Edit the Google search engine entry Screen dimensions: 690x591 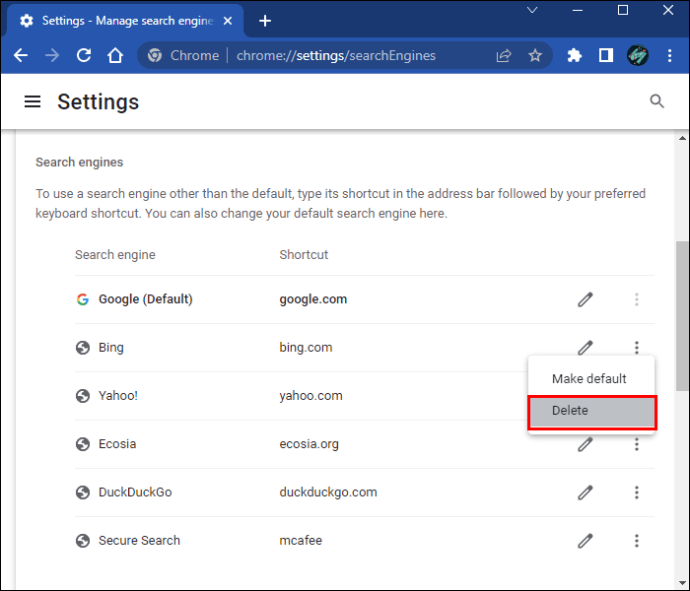(585, 300)
